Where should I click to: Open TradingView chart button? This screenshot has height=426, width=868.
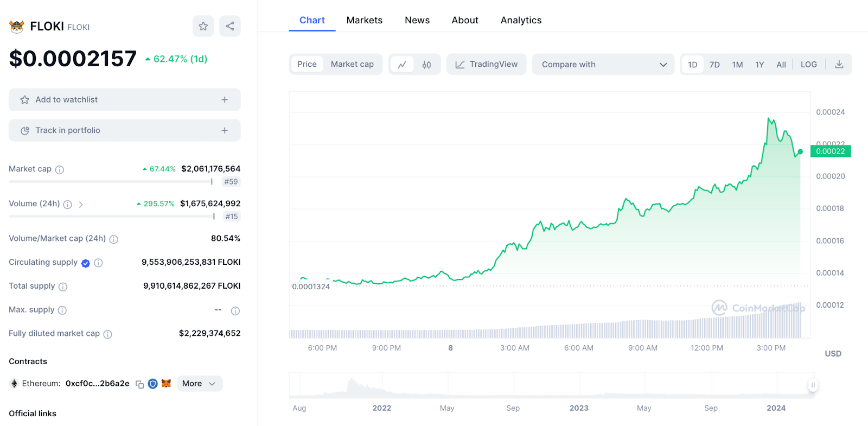click(x=487, y=65)
